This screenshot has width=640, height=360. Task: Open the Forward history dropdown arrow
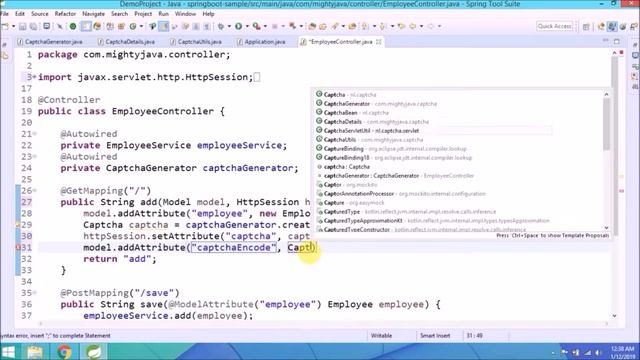point(439,26)
